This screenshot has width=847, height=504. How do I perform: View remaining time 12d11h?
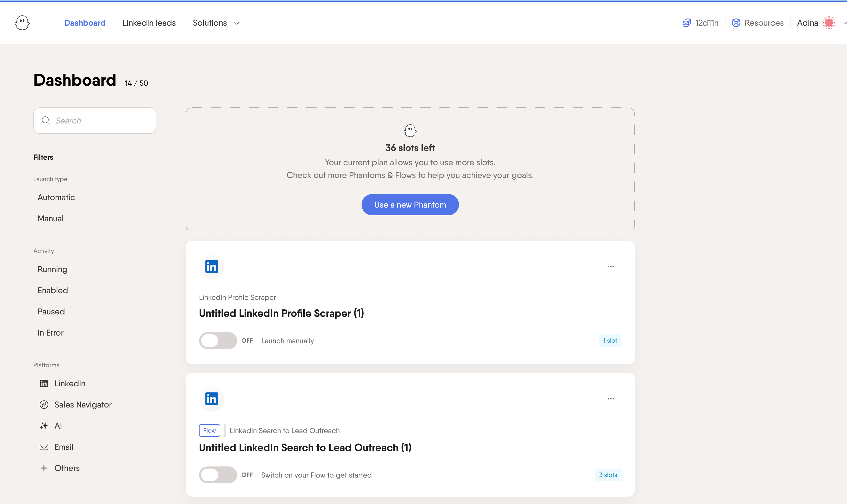coord(706,23)
